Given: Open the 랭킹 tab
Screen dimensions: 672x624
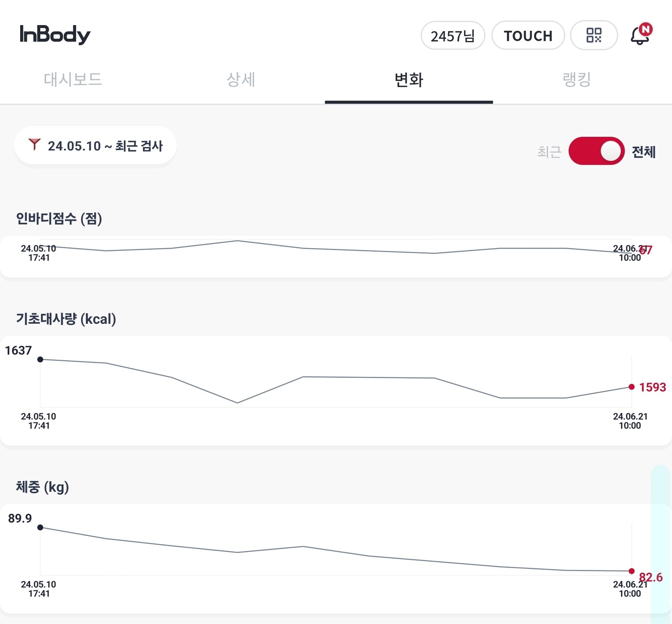Looking at the screenshot, I should [x=577, y=80].
